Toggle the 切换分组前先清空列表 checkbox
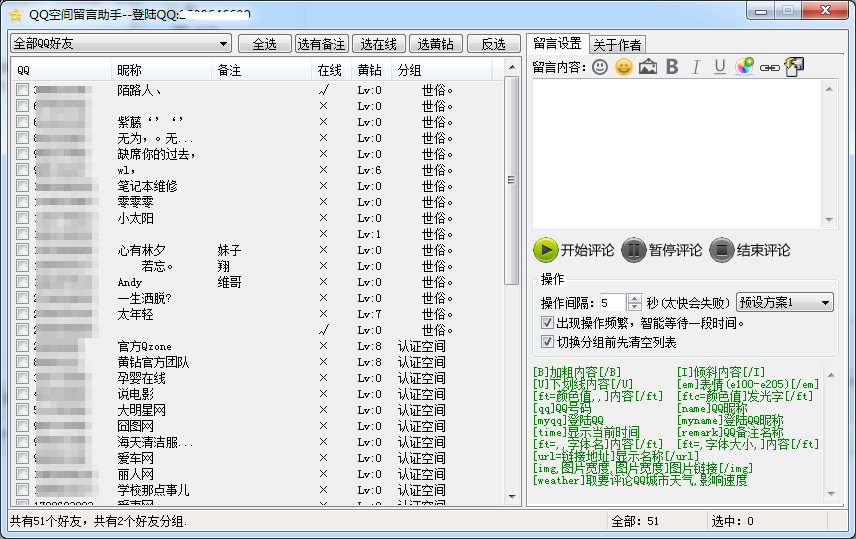856x539 pixels. pyautogui.click(x=547, y=342)
